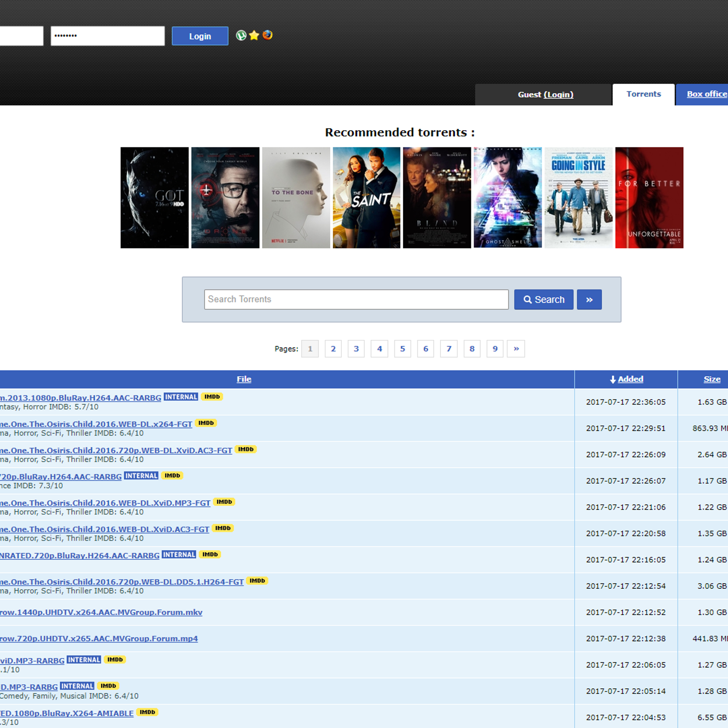
Task: Click the IMDb badge on 2013.1080p.BluRay row
Action: pos(212,397)
